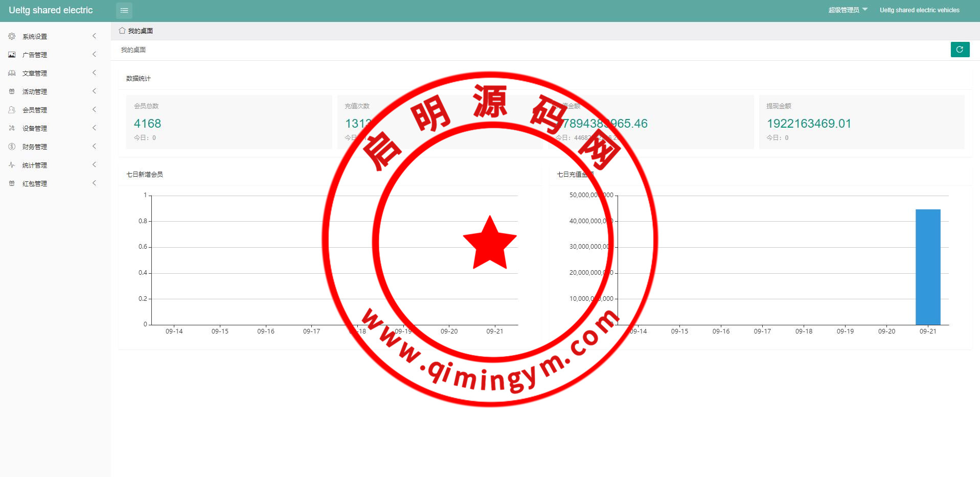Click the user icon beside 会员管理
This screenshot has height=477, width=980.
[x=12, y=110]
